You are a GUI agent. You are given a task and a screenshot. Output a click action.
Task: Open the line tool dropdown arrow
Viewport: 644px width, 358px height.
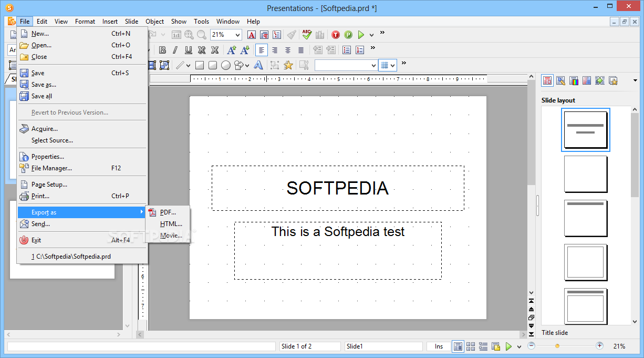point(188,66)
